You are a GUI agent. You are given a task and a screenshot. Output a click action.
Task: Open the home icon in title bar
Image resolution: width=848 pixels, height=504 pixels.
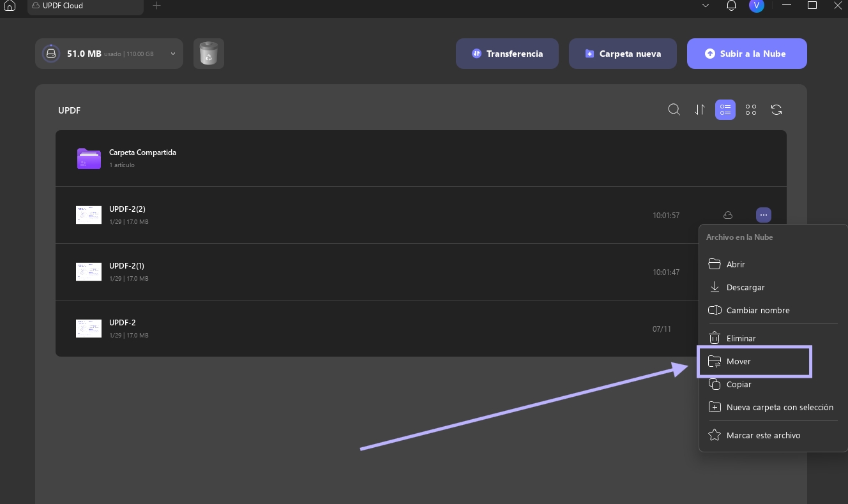coord(10,6)
